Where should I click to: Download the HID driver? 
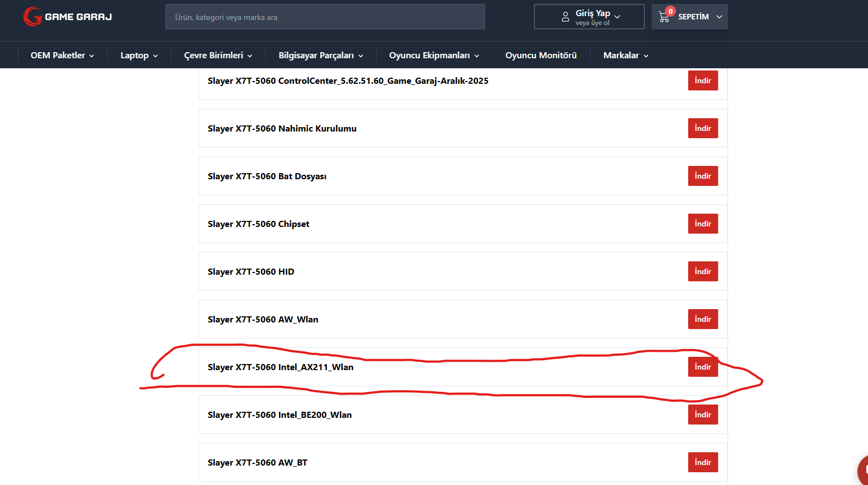point(703,271)
